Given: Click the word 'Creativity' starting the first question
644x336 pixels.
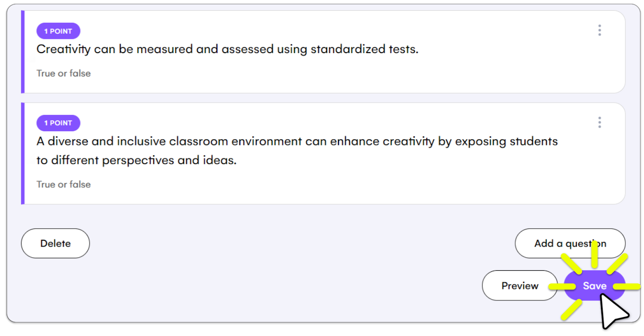Looking at the screenshot, I should (64, 49).
